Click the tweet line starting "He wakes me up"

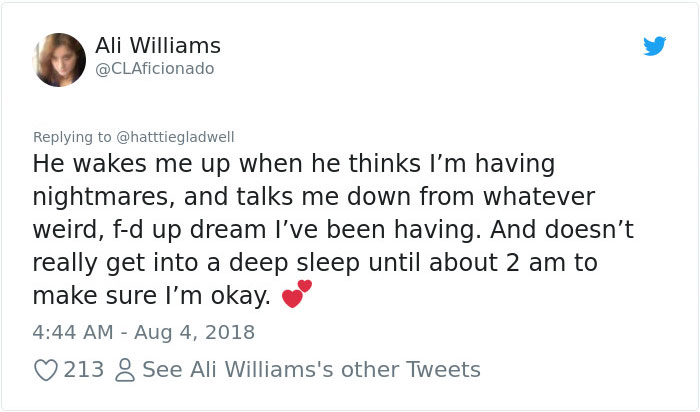(x=294, y=162)
